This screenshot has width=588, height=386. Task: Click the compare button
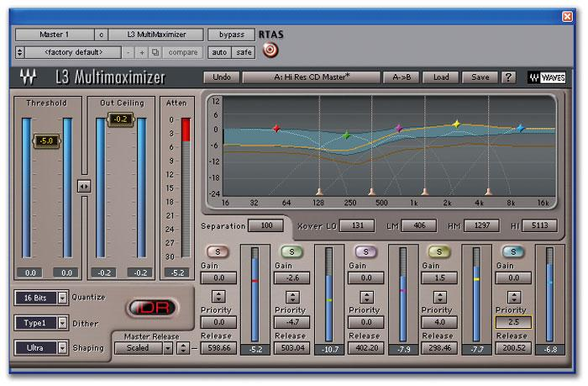coord(182,52)
